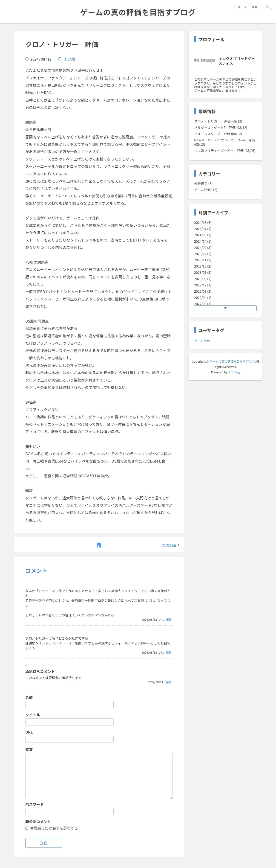This screenshot has width=276, height=868.
Task: Open 未分類 category link under the post title
Action: pyautogui.click(x=69, y=59)
